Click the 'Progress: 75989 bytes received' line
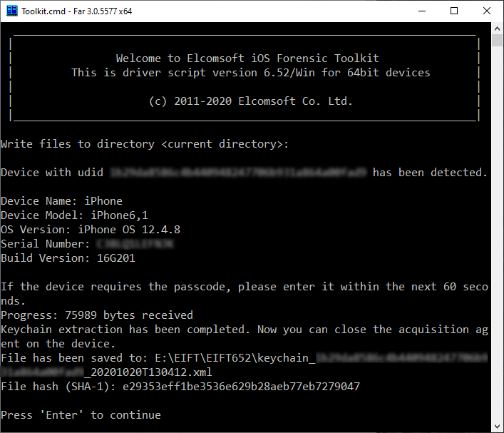This screenshot has width=504, height=433. click(97, 315)
